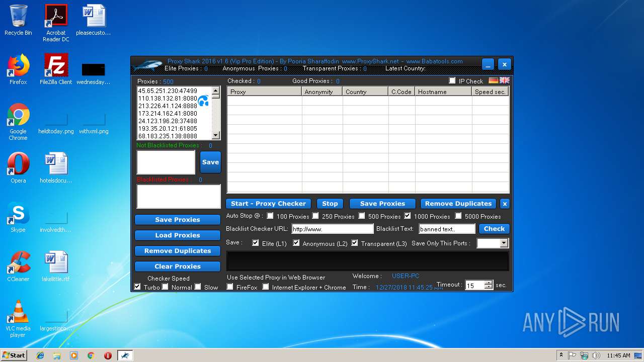Click the volume icon in the system tray

(x=596, y=355)
